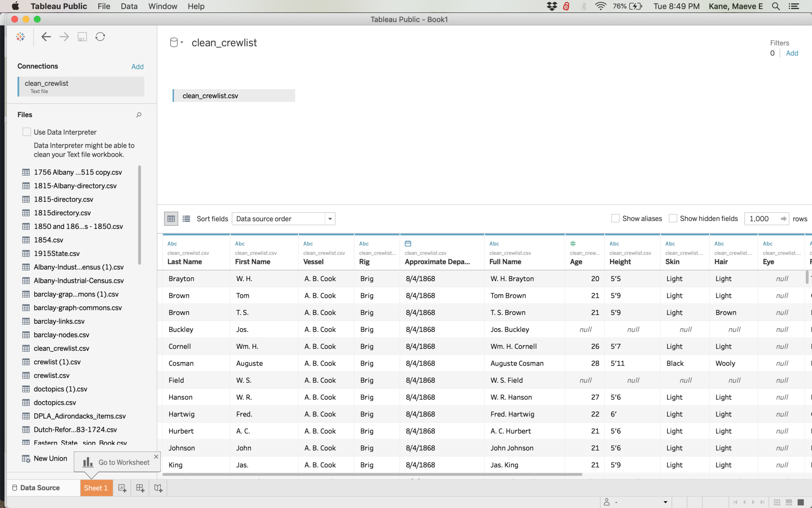Click the new dashboard tab icon
This screenshot has height=508, width=812.
click(140, 488)
